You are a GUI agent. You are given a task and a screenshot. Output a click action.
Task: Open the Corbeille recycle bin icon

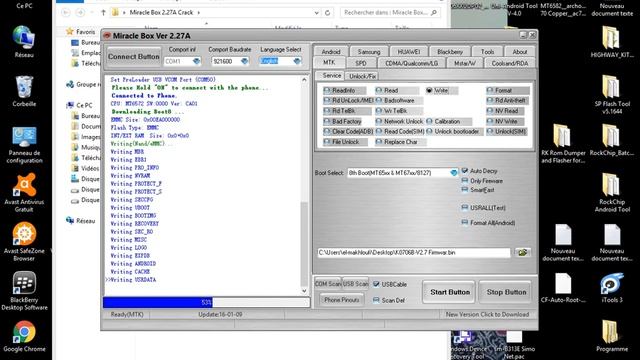tap(24, 91)
